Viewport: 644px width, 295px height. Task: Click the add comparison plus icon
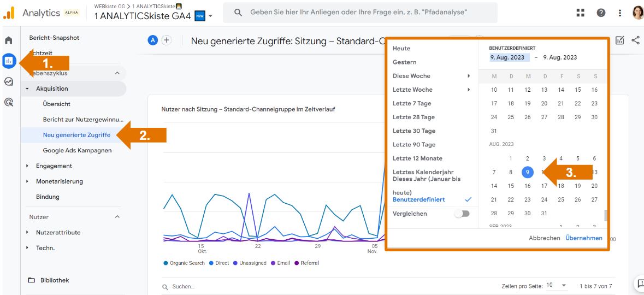(x=167, y=40)
